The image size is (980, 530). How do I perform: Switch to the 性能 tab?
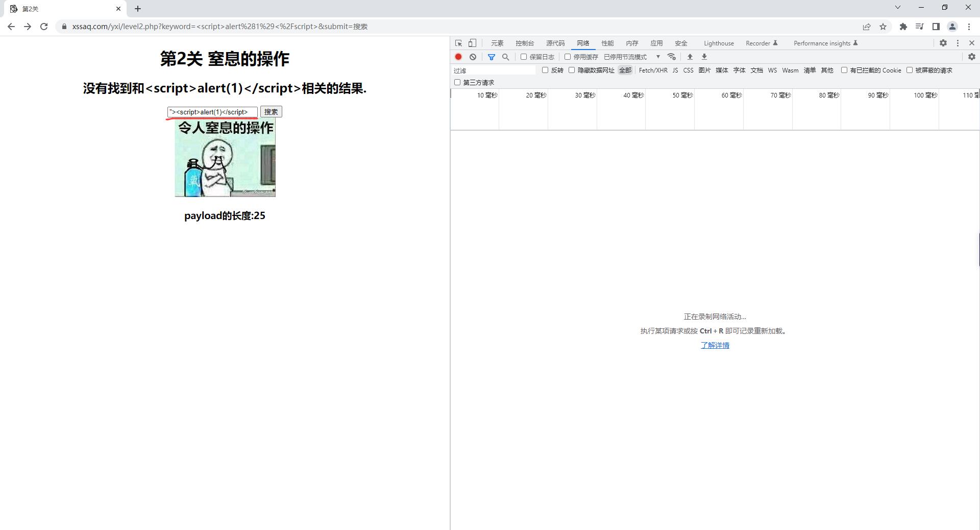607,43
